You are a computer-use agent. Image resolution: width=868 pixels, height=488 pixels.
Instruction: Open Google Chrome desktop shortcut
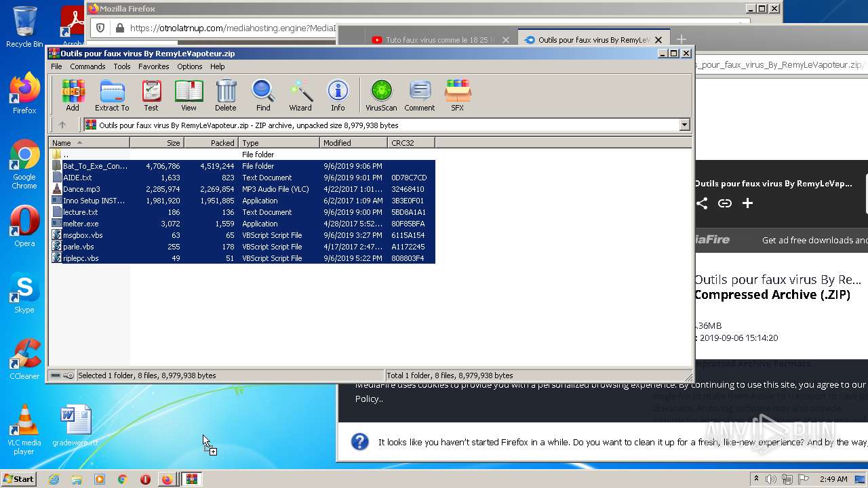coord(24,165)
